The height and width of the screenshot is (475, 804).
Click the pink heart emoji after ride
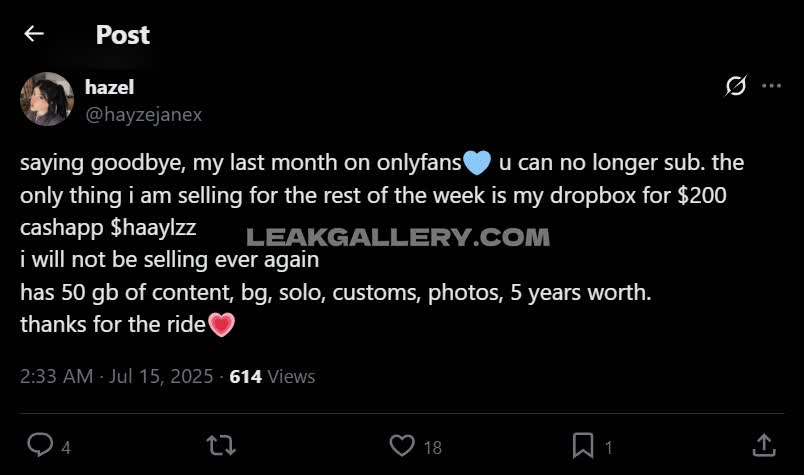click(x=221, y=324)
